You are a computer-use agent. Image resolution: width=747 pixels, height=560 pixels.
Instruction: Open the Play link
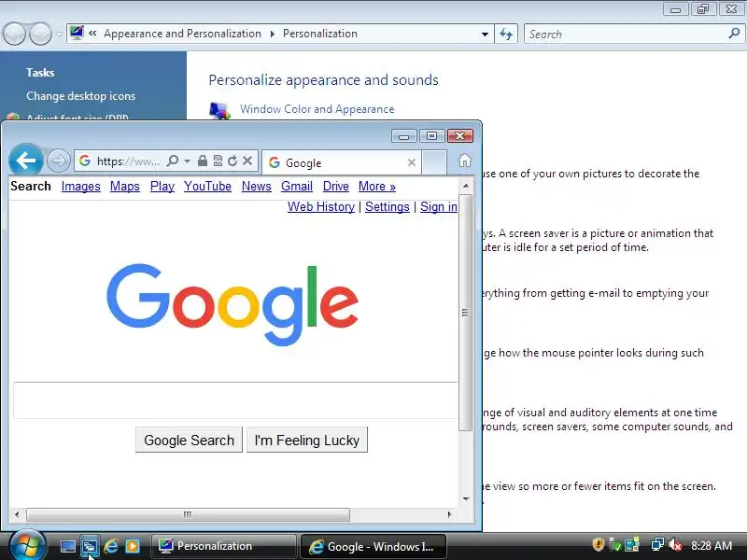pos(162,186)
